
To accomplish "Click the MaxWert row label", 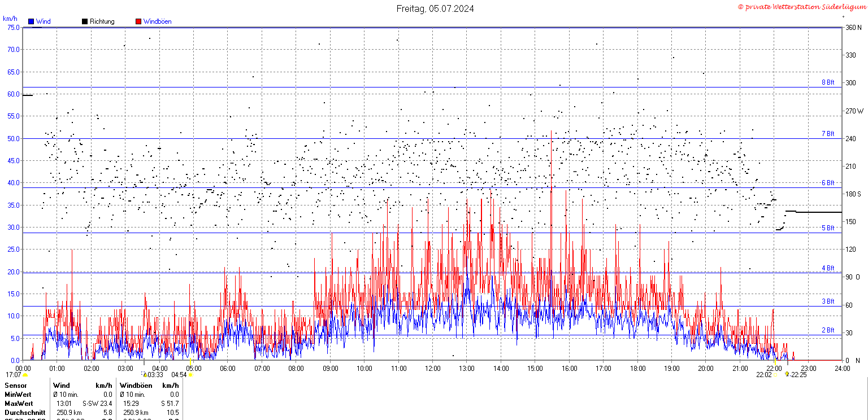I will click(x=19, y=404).
